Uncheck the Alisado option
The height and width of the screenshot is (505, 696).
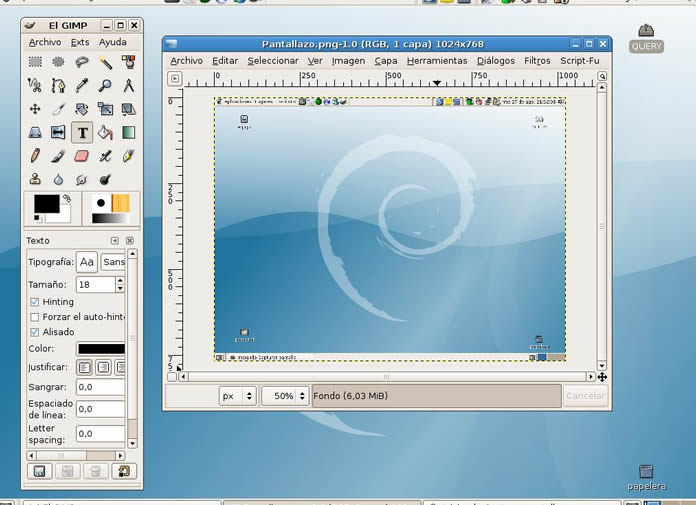click(35, 332)
